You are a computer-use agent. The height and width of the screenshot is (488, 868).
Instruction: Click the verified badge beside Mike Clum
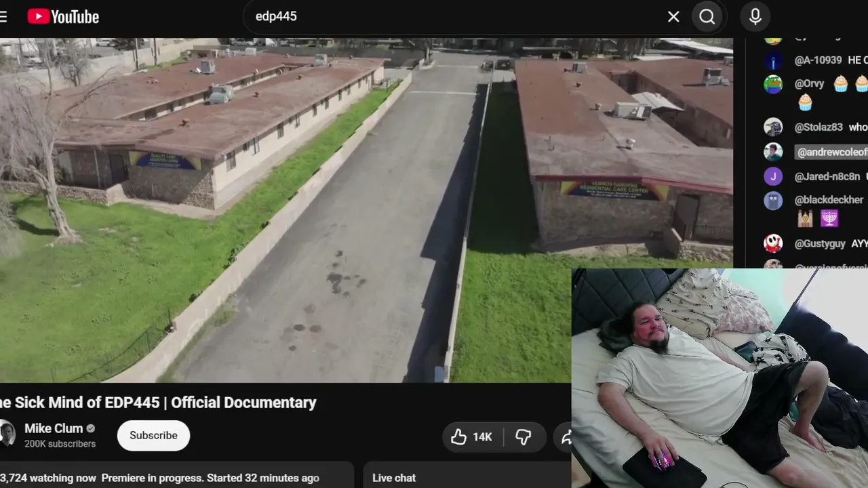[x=91, y=428]
